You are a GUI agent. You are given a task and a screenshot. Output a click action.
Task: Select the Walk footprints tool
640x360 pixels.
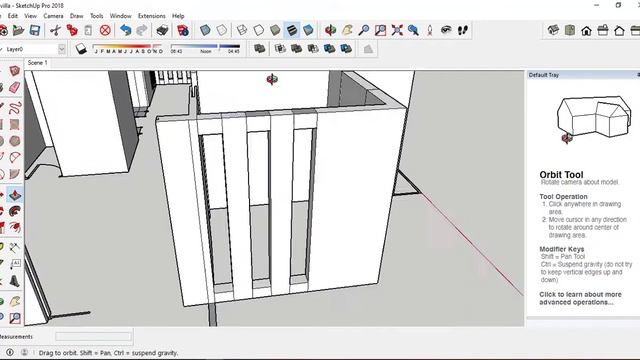(x=462, y=30)
